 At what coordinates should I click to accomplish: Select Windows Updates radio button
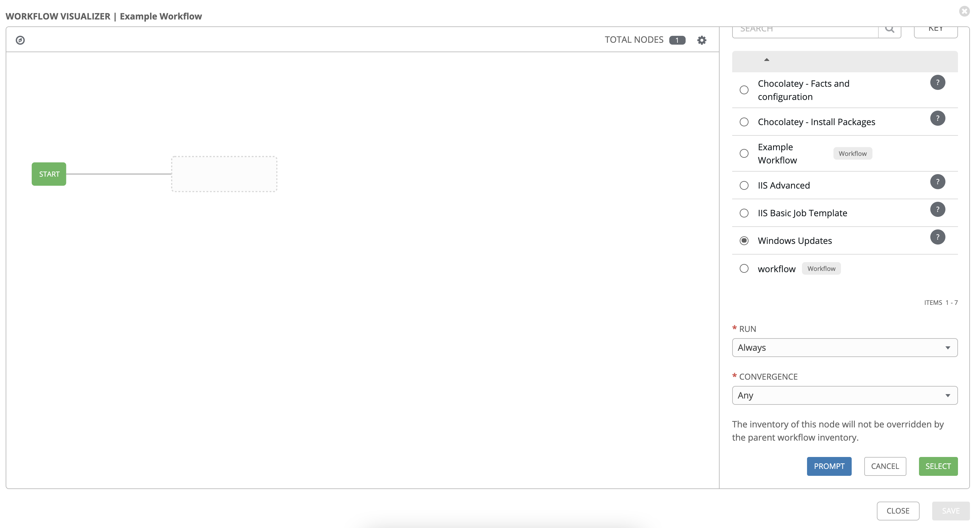tap(744, 241)
